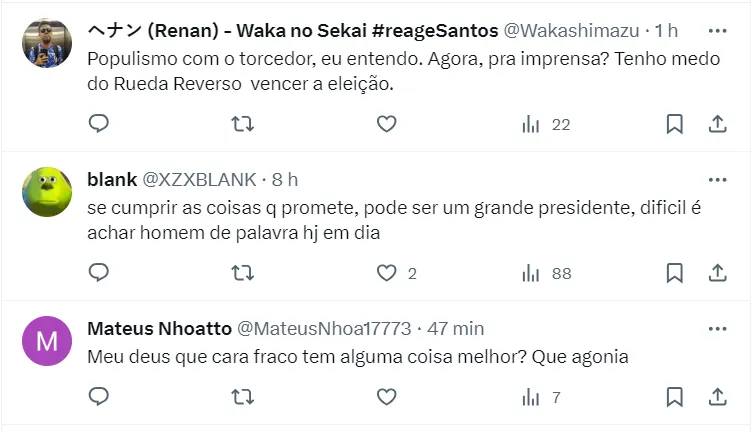Screen dimensions: 752x433
Task: View stats showing 88 views
Action: 545,272
